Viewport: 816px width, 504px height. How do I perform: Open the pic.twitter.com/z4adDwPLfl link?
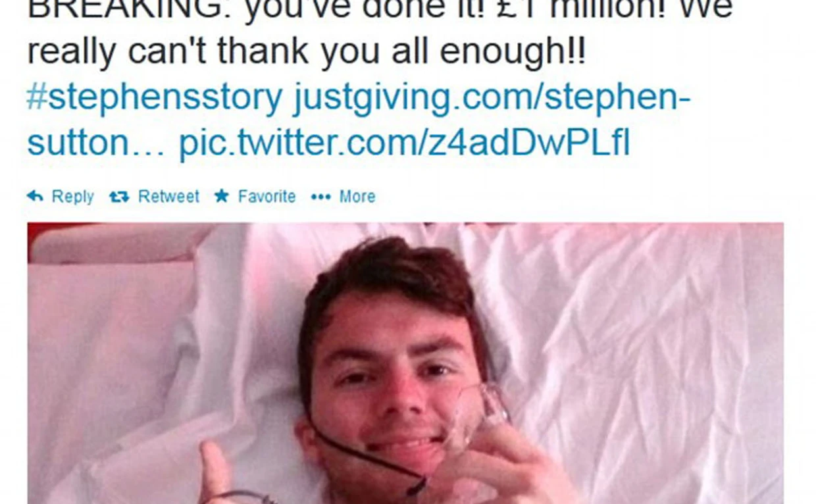coord(405,143)
